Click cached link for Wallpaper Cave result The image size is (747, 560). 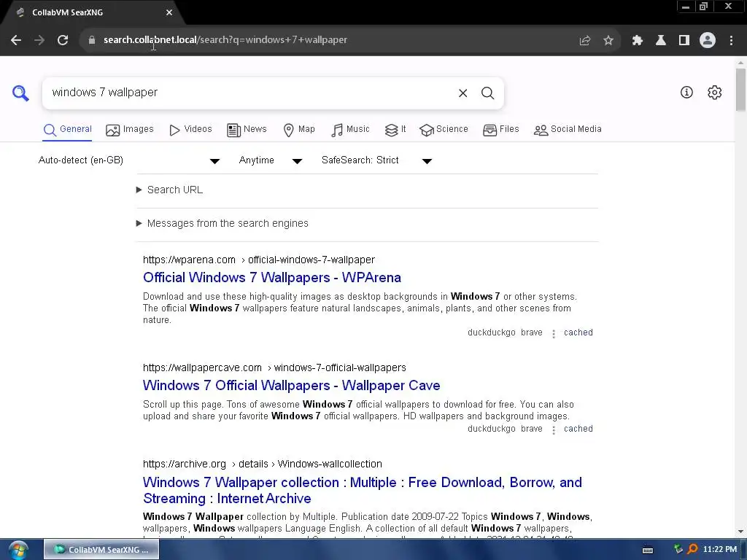[x=578, y=429]
